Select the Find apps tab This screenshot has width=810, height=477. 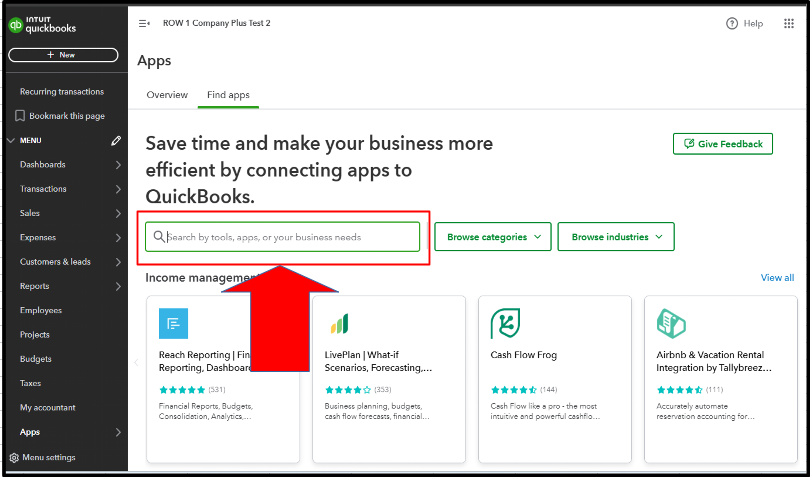tap(228, 95)
